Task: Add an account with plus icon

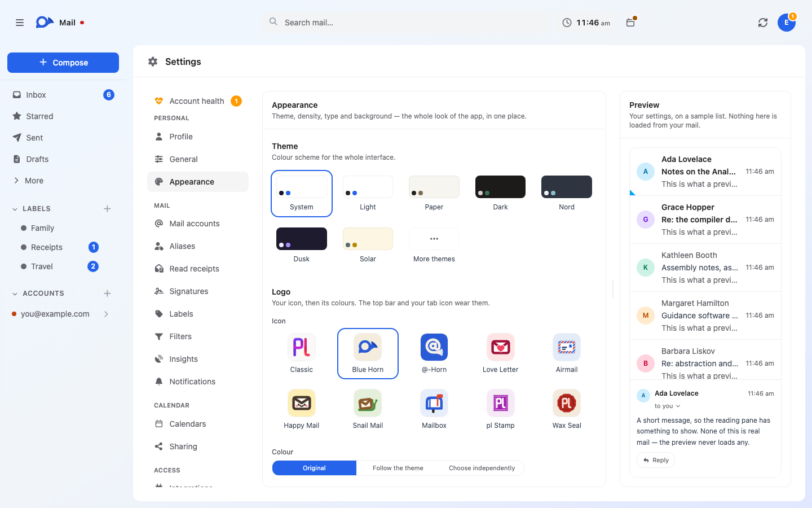Action: tap(107, 294)
